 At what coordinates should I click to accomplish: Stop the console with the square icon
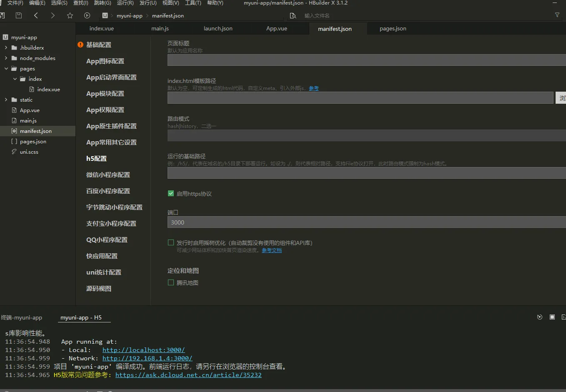point(552,317)
